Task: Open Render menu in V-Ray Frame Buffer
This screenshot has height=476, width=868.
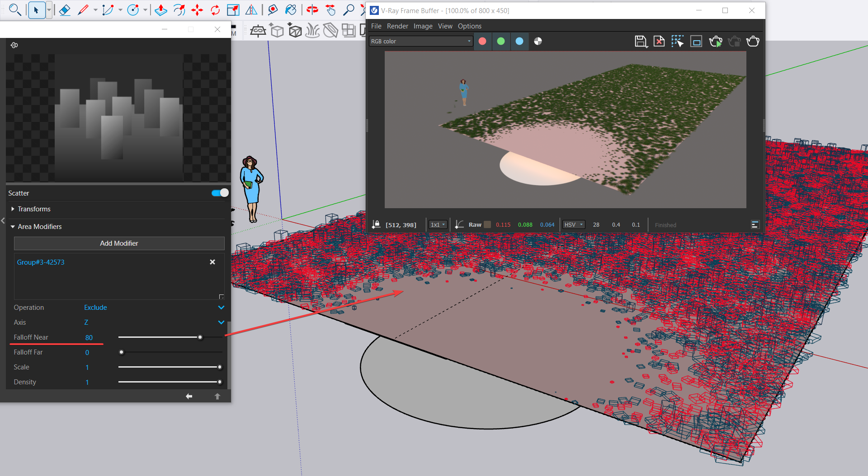Action: tap(397, 26)
